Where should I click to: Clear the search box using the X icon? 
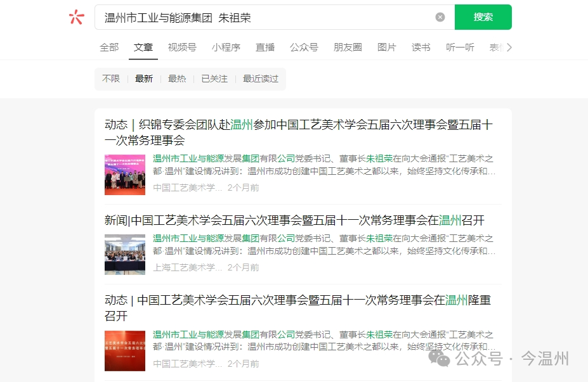point(440,16)
